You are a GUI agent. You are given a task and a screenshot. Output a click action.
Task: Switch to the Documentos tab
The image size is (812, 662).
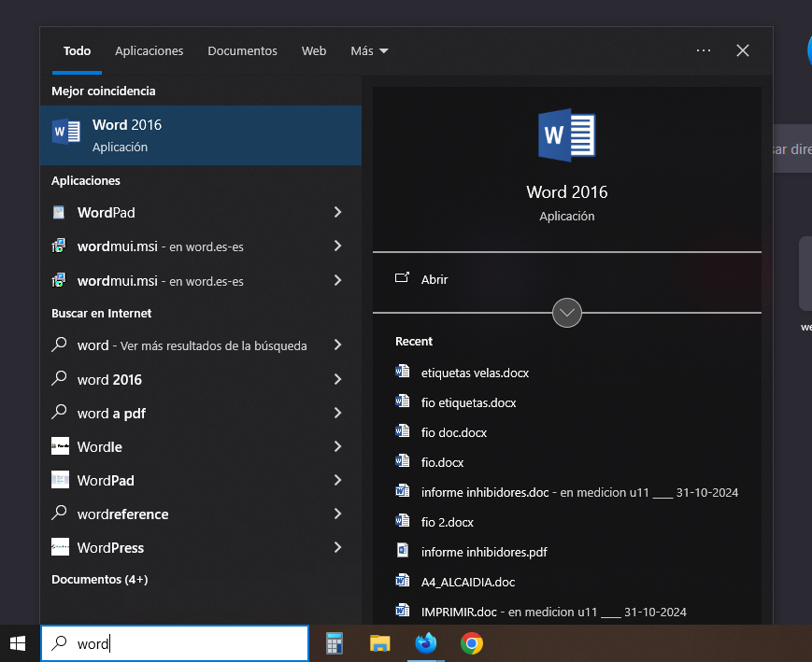click(x=242, y=50)
